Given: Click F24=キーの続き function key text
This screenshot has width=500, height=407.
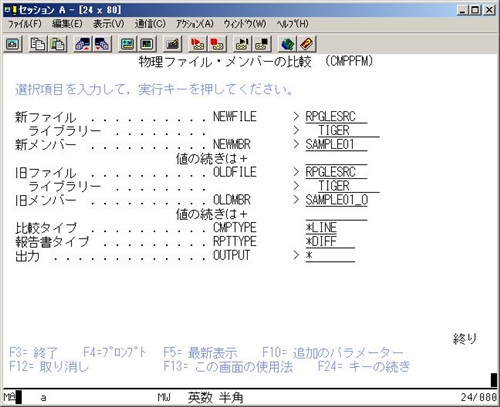Looking at the screenshot, I should [364, 367].
